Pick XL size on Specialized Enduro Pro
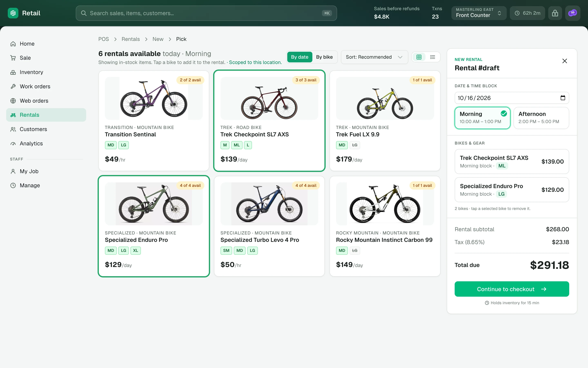Image resolution: width=588 pixels, height=368 pixels. coord(136,250)
